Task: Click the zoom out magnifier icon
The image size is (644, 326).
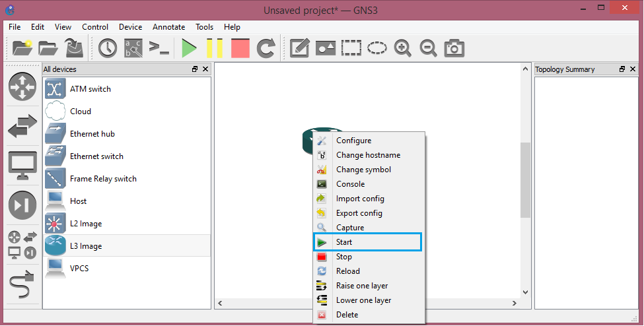Action: click(x=428, y=48)
